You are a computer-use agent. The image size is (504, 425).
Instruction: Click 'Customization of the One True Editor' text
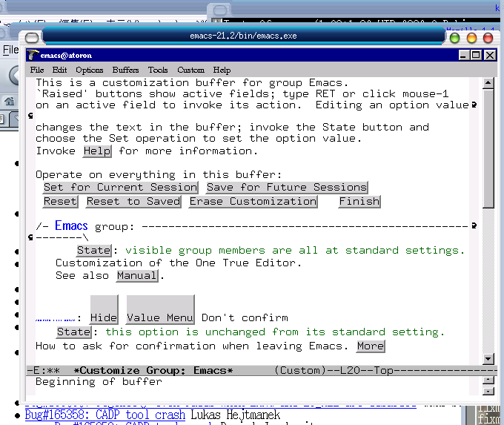click(x=179, y=263)
